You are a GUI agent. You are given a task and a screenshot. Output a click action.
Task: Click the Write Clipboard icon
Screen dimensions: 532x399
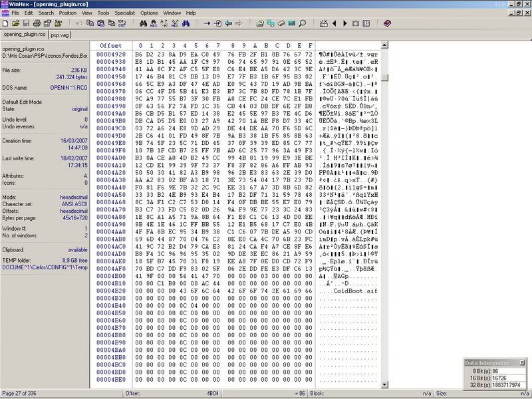[111, 23]
